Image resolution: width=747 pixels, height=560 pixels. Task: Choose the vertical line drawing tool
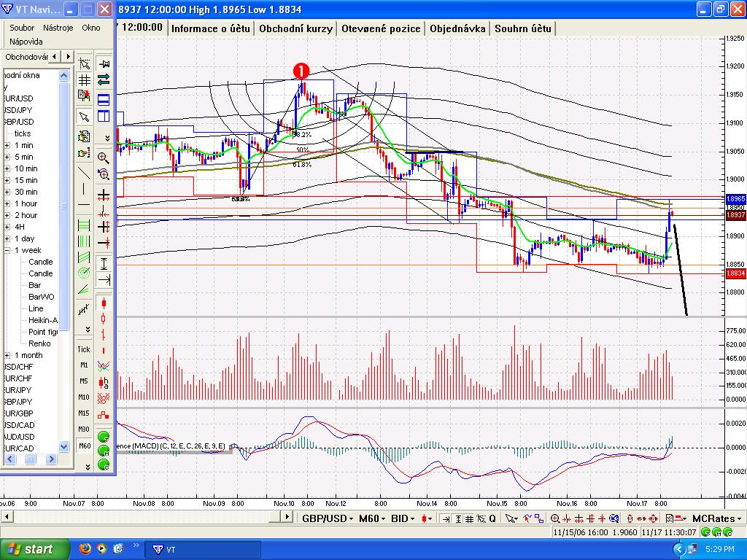[x=85, y=189]
